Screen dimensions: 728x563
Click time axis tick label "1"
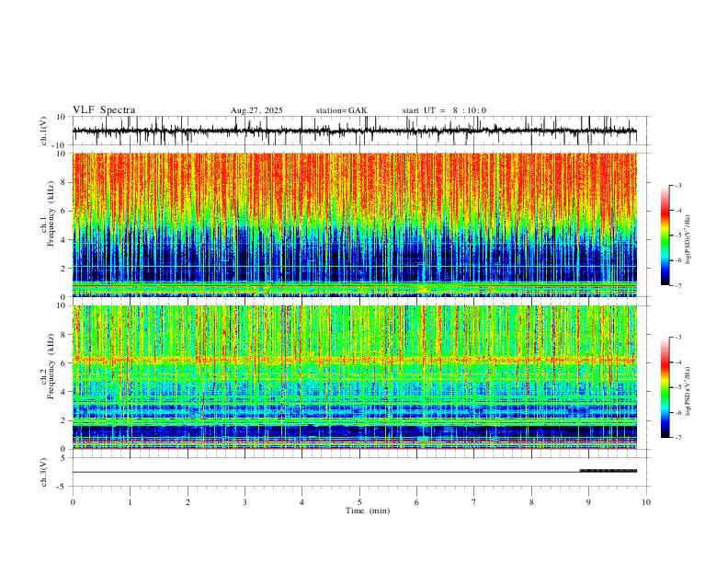[x=130, y=502]
